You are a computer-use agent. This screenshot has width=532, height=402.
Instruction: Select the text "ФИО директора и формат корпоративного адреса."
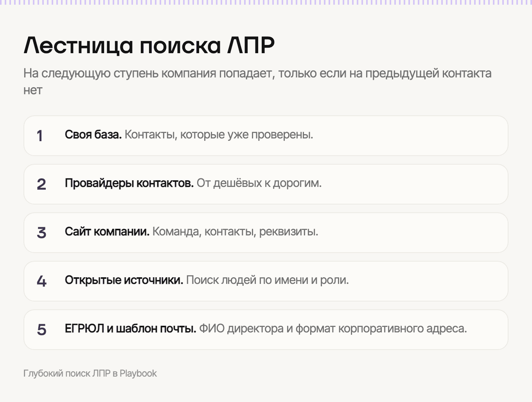[333, 328]
